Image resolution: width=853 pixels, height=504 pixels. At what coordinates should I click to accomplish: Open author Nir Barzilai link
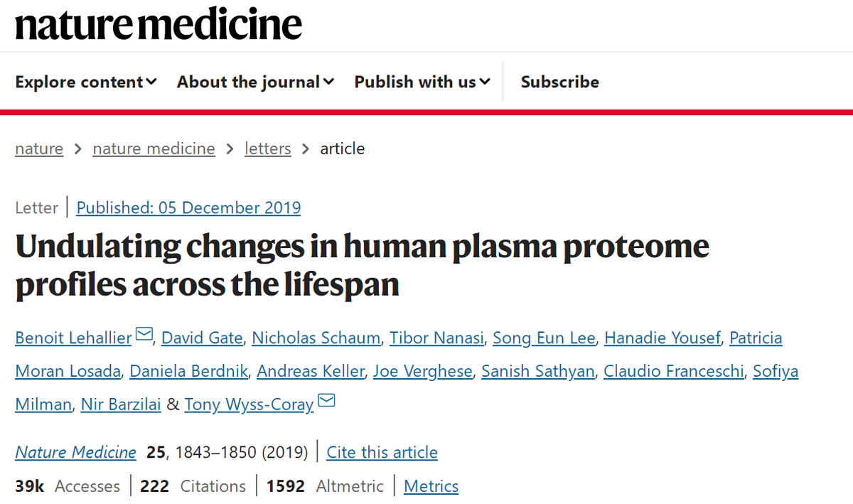tap(120, 404)
